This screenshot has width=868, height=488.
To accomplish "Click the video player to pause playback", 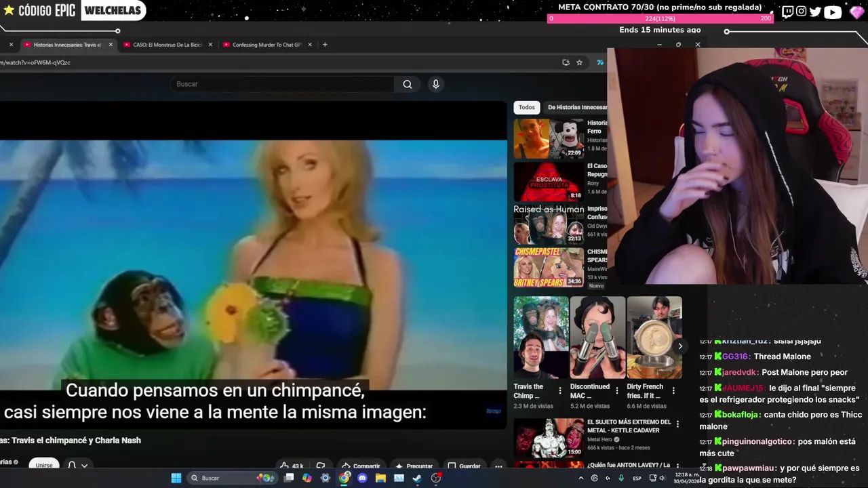I will click(253, 264).
